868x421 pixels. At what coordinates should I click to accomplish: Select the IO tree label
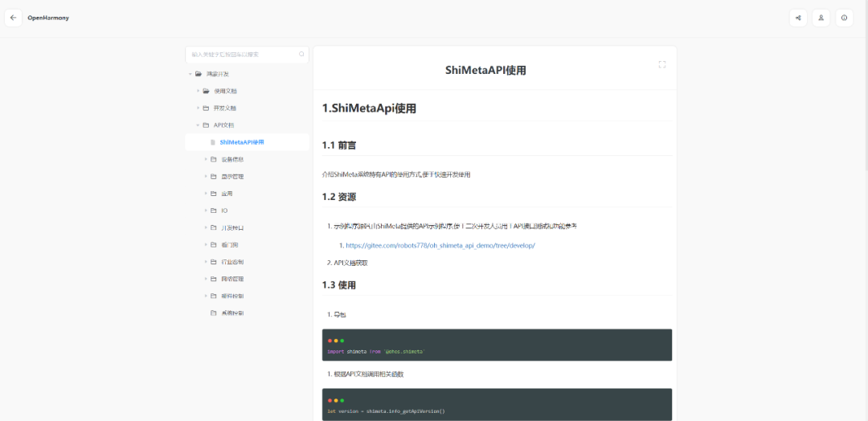(x=224, y=210)
